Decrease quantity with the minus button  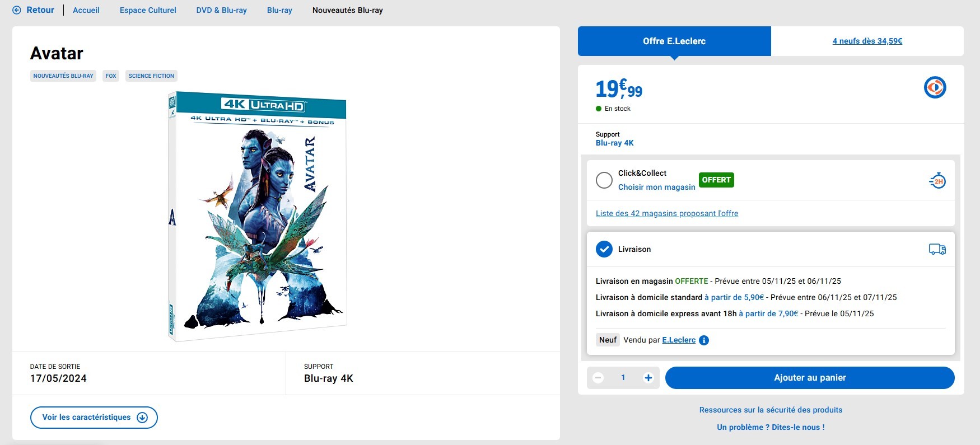tap(598, 378)
